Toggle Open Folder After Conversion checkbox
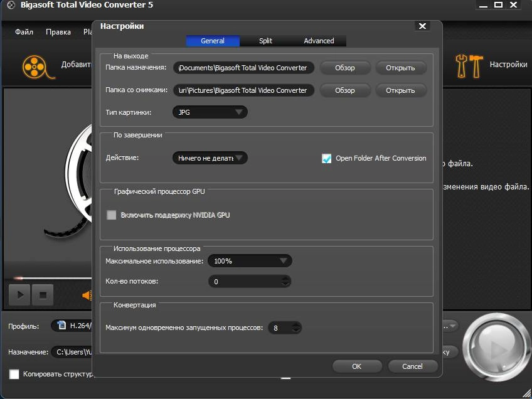This screenshot has width=532, height=399. (x=326, y=158)
